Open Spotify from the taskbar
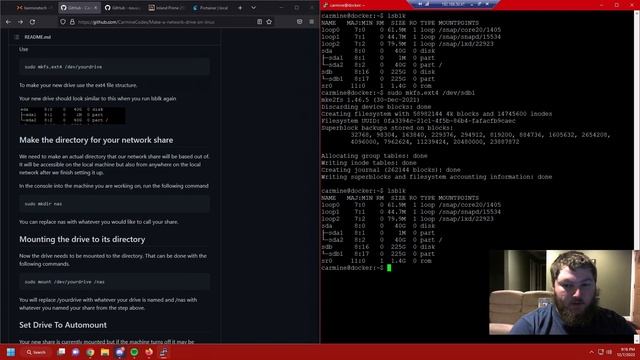Viewport: 640px width, 360px height. [x=134, y=352]
